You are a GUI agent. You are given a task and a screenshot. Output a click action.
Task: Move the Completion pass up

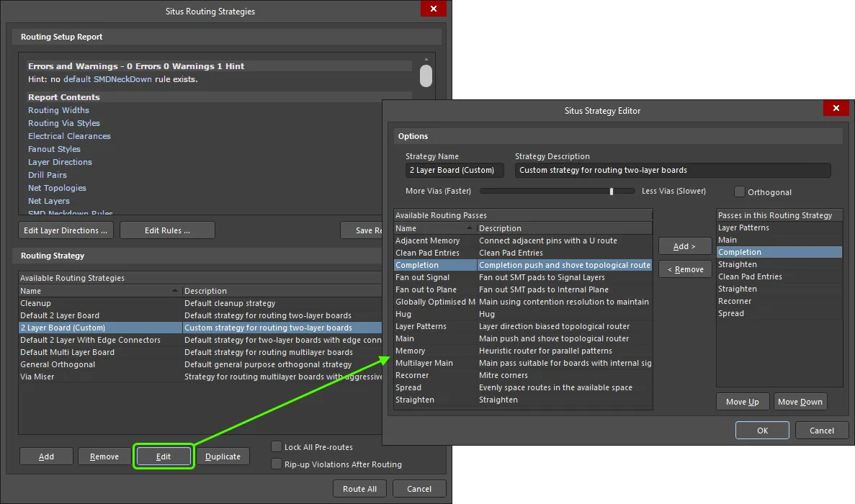(743, 401)
